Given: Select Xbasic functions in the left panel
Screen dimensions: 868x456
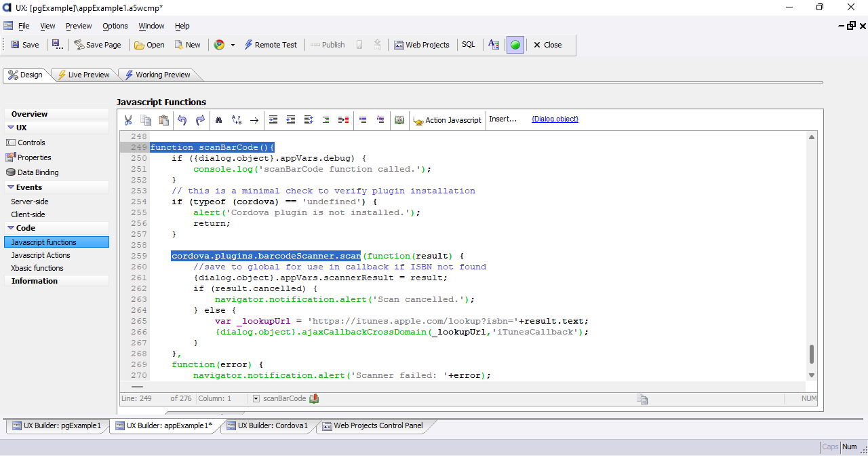Looking at the screenshot, I should click(x=37, y=268).
